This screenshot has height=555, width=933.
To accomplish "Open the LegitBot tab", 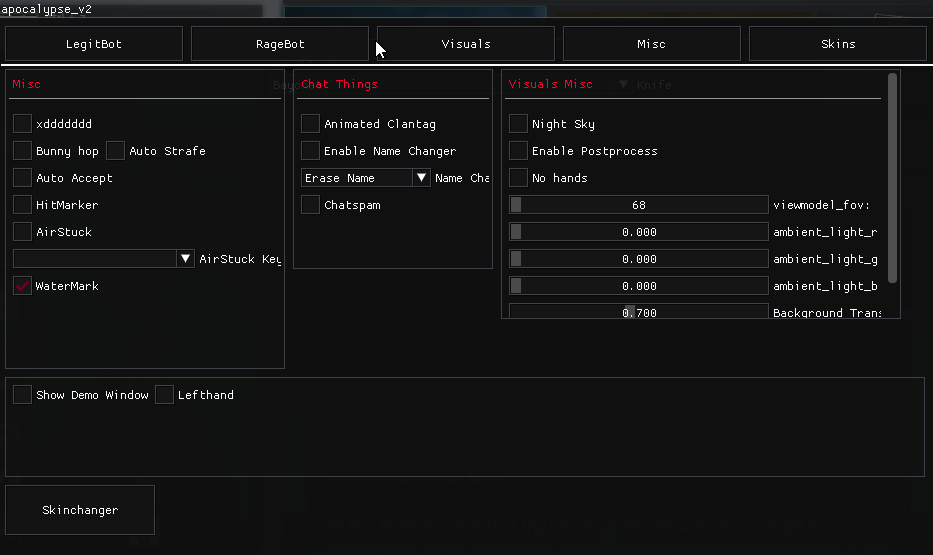I will (94, 43).
